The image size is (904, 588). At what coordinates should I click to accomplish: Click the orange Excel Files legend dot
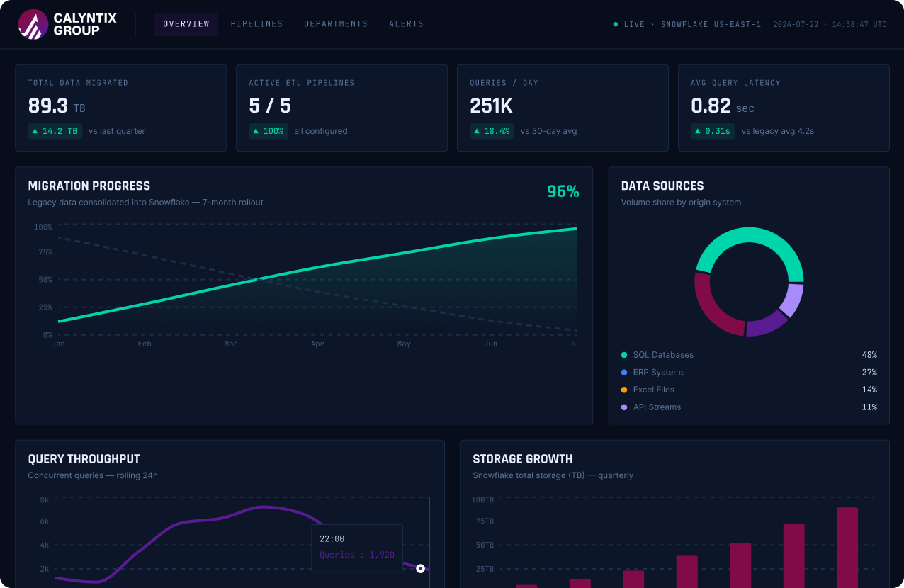pyautogui.click(x=624, y=390)
